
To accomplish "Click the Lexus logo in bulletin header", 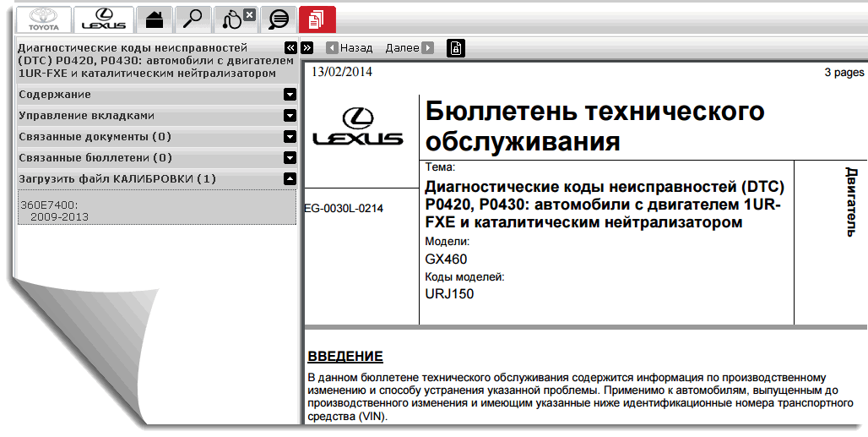I will click(x=358, y=128).
